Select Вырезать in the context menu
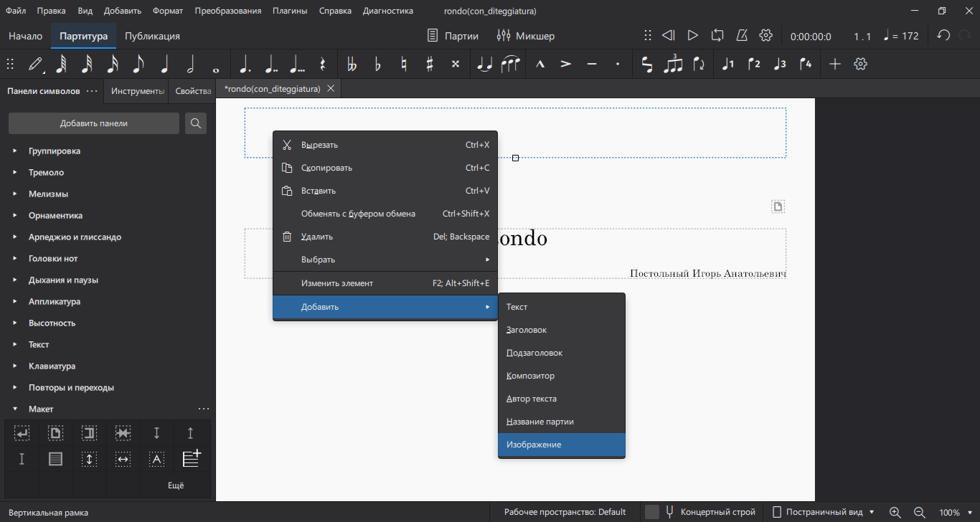Screen dimensions: 980x522 pyautogui.click(x=385, y=145)
